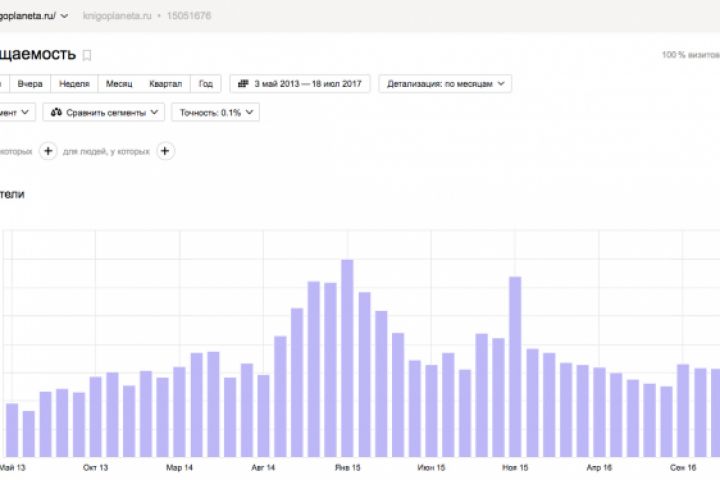720x480 pixels.
Task: Open the Детализация: по месяцам dropdown
Action: click(445, 84)
